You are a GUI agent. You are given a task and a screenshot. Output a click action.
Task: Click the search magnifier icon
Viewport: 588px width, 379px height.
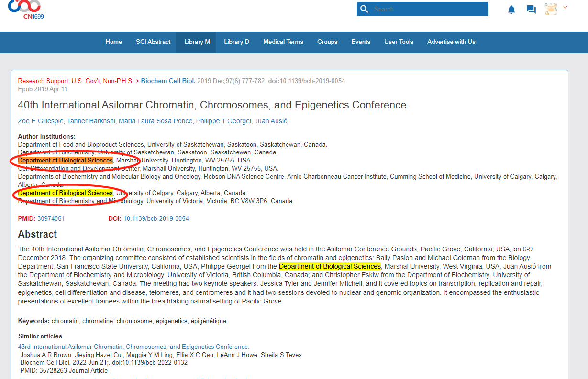point(364,9)
